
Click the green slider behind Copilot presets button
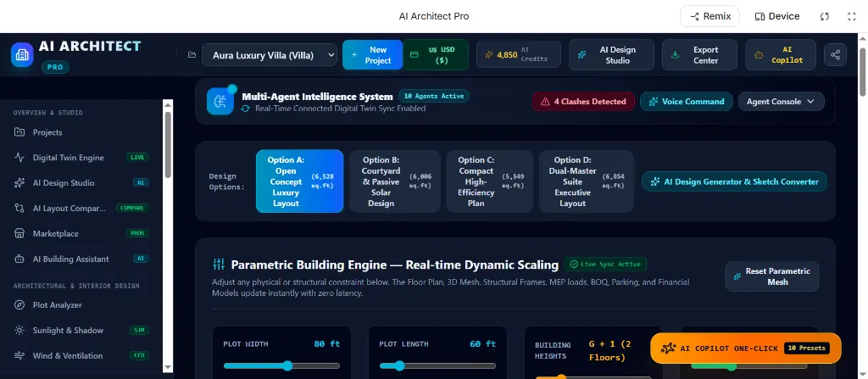coord(749,366)
